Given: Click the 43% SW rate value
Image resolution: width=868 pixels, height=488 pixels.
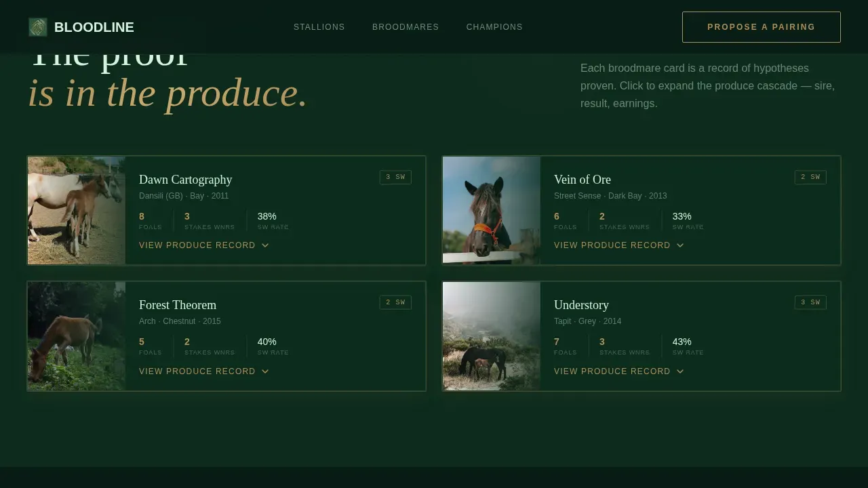Looking at the screenshot, I should [x=682, y=342].
